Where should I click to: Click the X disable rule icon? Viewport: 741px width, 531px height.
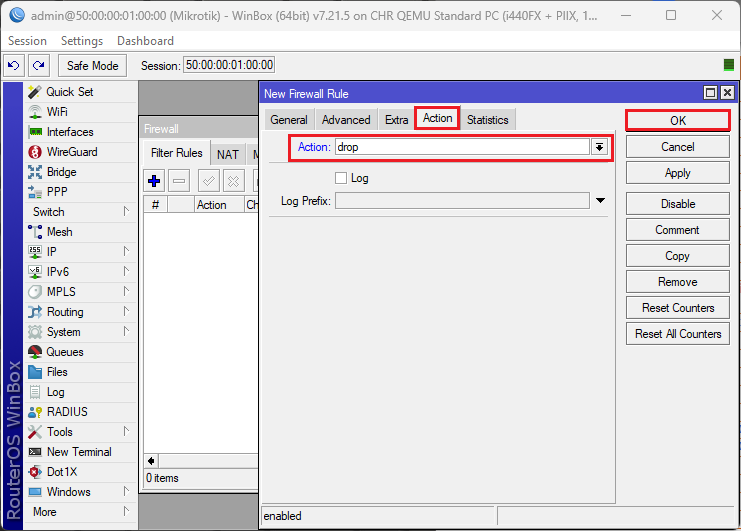pyautogui.click(x=233, y=181)
